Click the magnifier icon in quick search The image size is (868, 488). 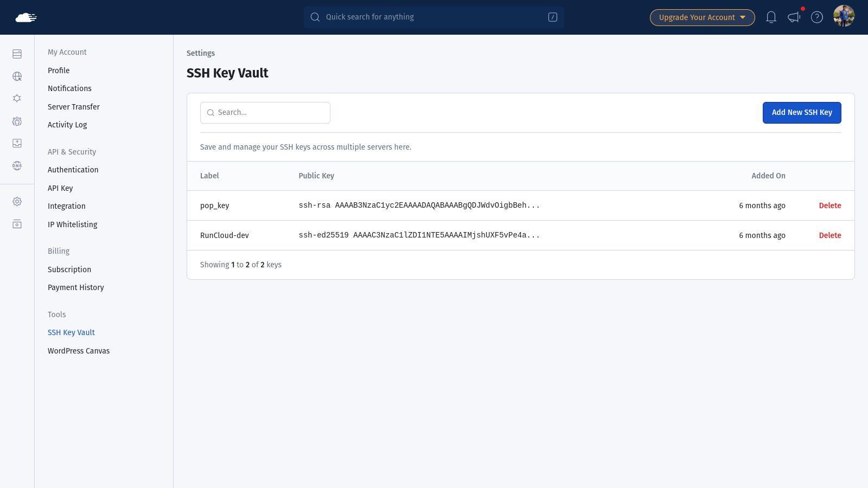click(315, 17)
